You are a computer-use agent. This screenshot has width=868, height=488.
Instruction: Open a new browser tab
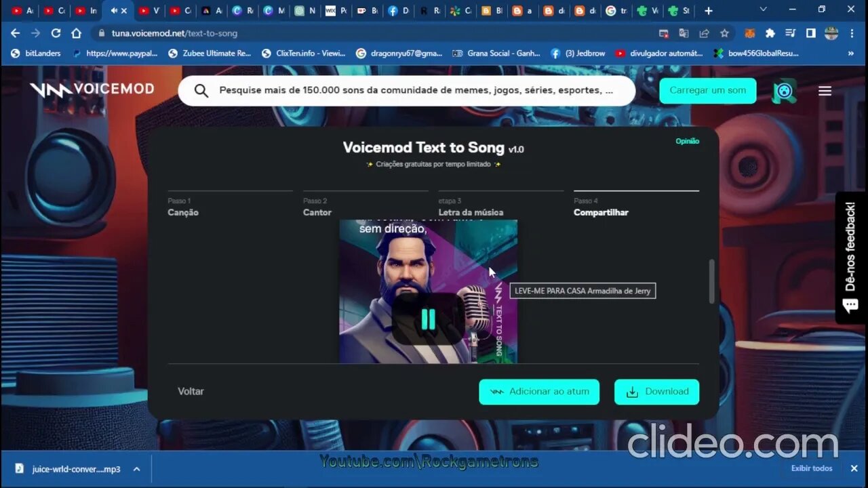pyautogui.click(x=709, y=11)
